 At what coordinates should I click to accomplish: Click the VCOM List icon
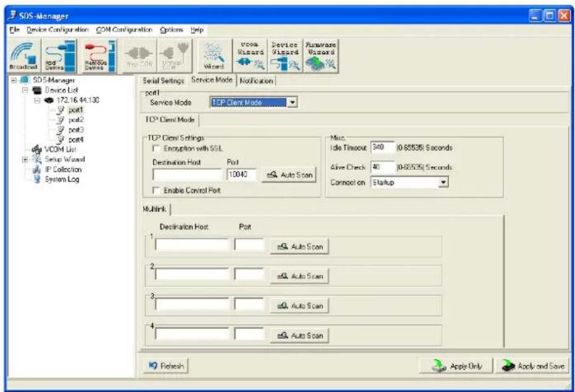tap(36, 149)
